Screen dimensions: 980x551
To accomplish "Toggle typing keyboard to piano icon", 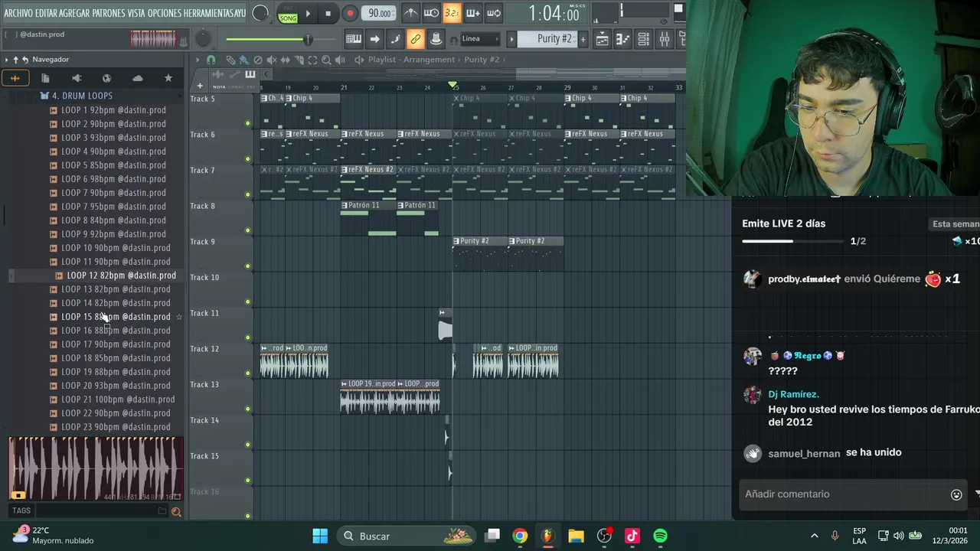I will pyautogui.click(x=354, y=39).
